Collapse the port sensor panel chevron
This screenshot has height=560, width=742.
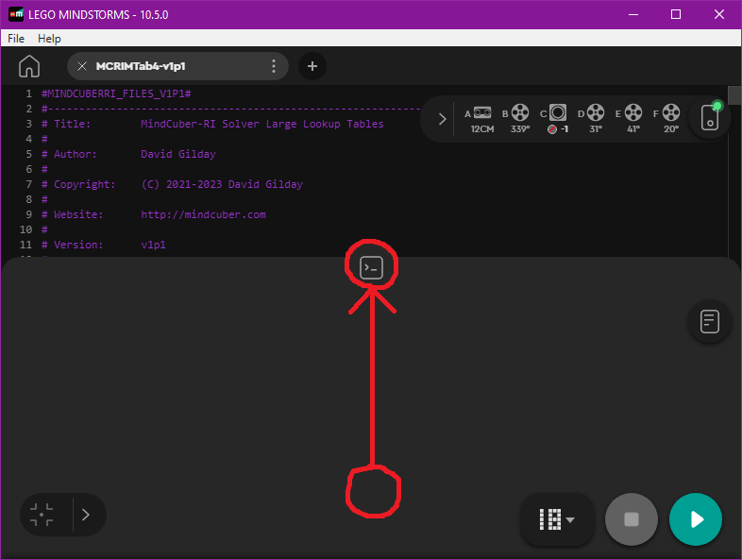click(442, 119)
